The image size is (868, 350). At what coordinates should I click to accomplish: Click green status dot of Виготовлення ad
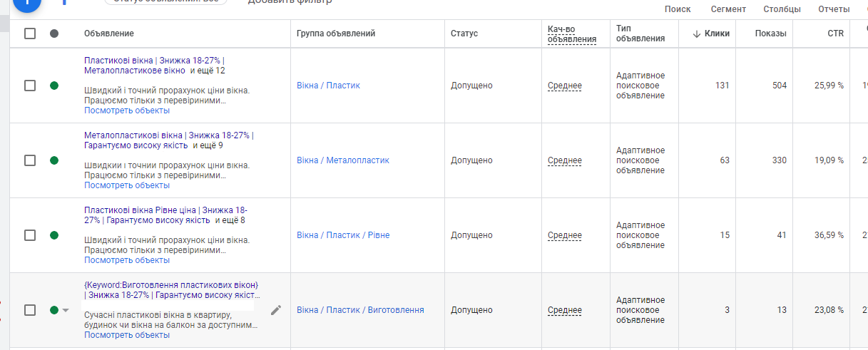click(54, 310)
